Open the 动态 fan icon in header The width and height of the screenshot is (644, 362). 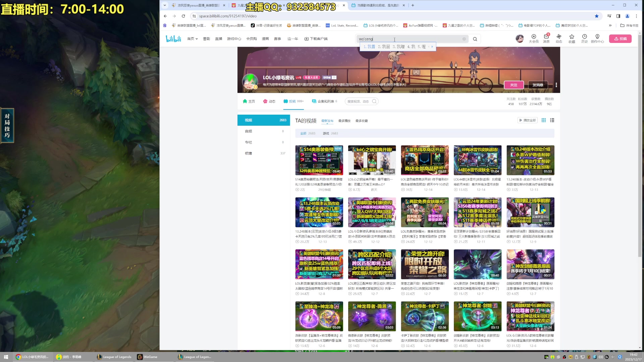point(559,39)
